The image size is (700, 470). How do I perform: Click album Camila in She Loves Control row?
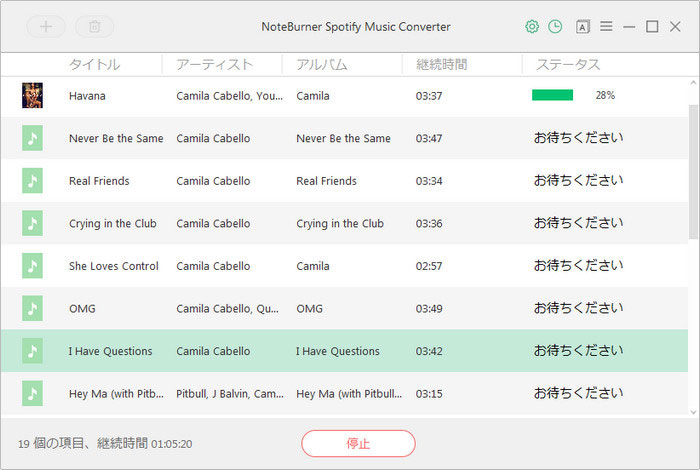tap(313, 266)
